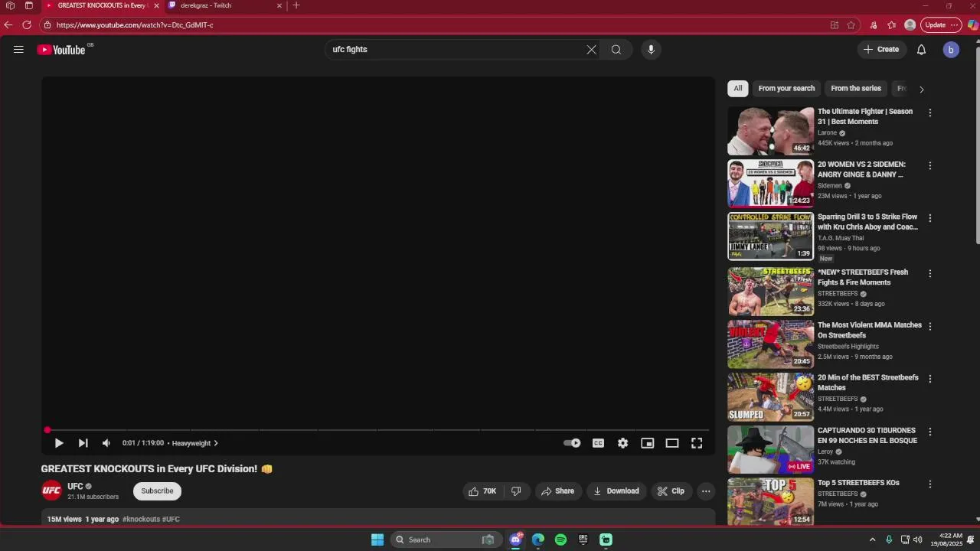Skip to next video

point(83,443)
